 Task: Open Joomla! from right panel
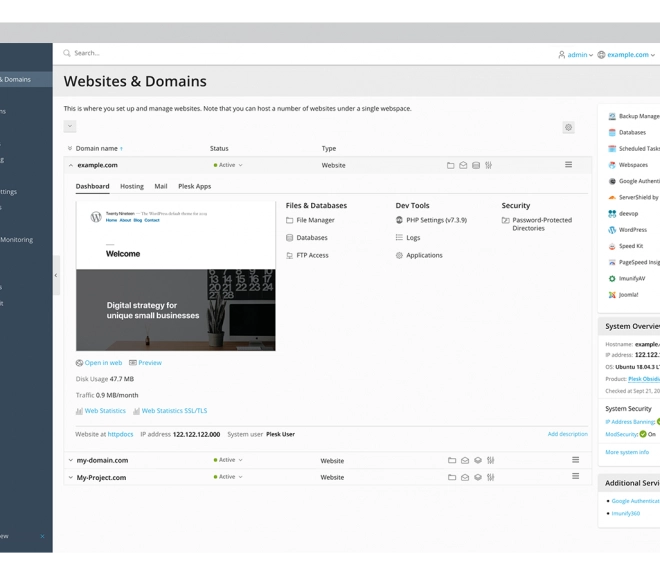pyautogui.click(x=623, y=295)
